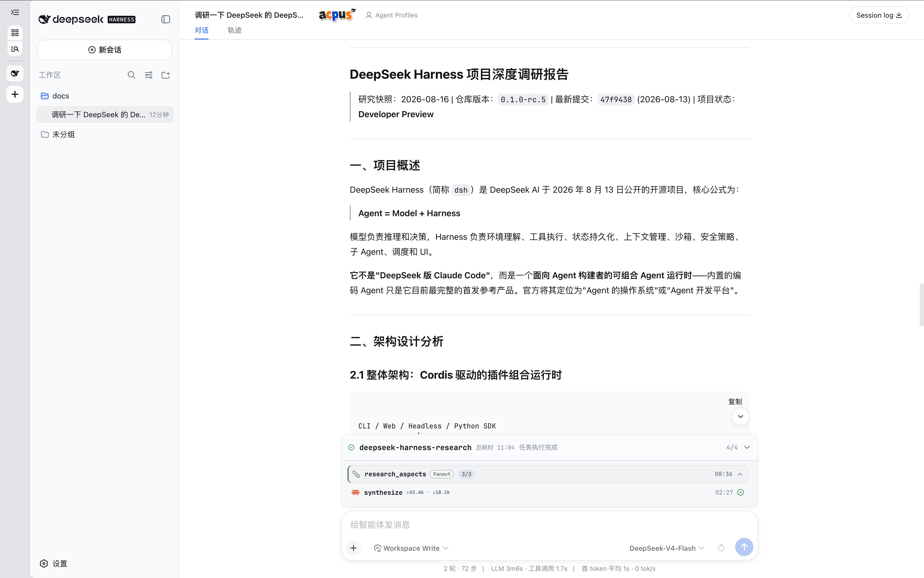Collapse the research_aspects fanout row
Viewport: 924px width, 578px height.
[740, 474]
